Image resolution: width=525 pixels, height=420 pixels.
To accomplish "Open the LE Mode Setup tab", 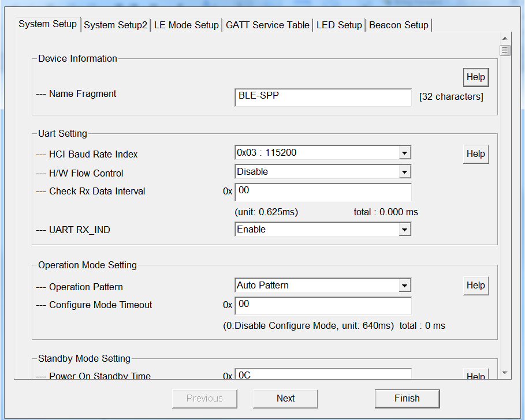I will [186, 25].
